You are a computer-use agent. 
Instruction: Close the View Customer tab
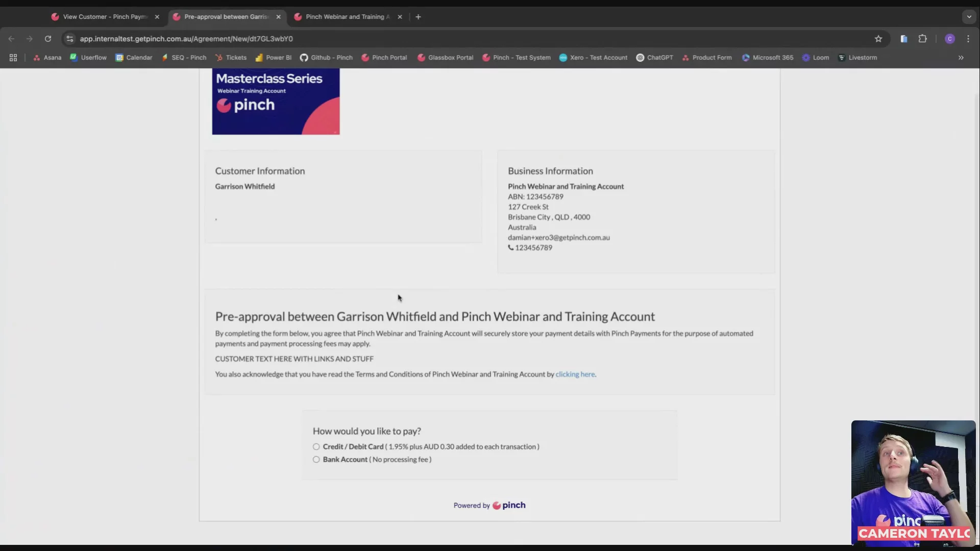[x=157, y=17]
